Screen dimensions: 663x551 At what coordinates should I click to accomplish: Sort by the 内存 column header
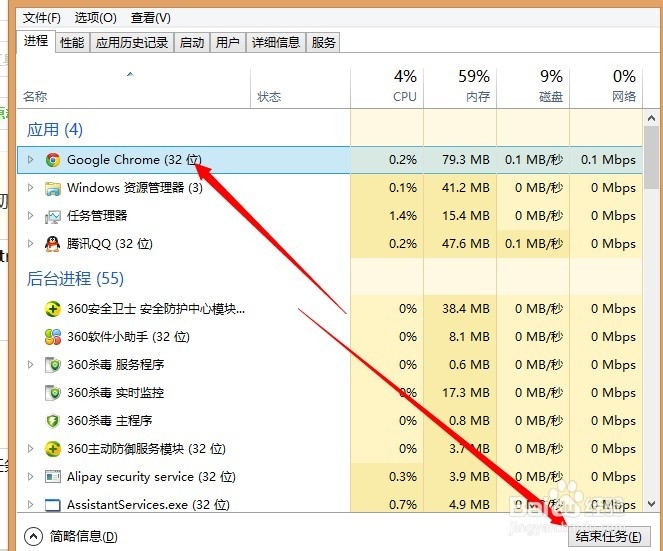460,88
